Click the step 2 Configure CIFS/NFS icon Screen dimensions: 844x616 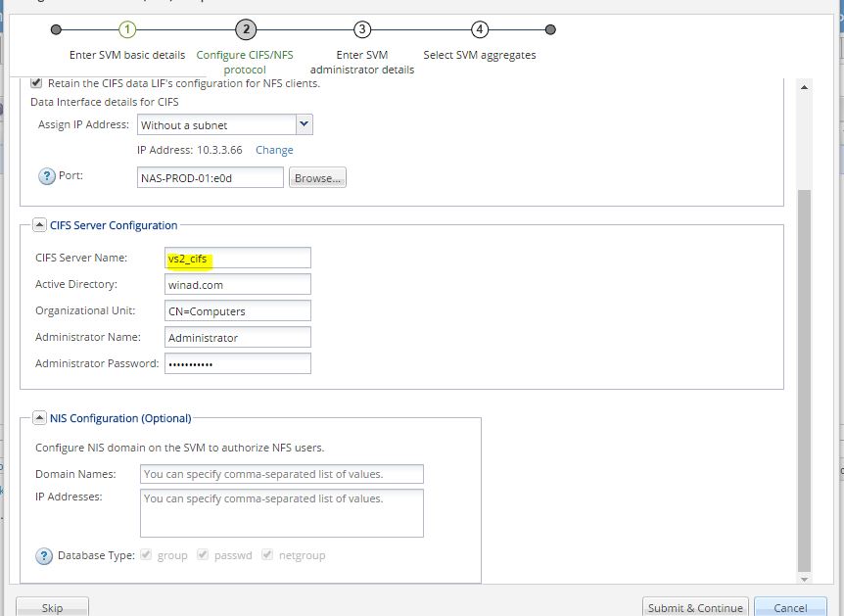point(244,29)
